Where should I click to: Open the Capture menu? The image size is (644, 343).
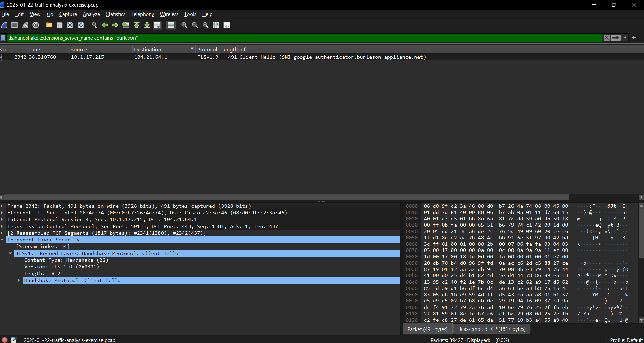pos(68,14)
